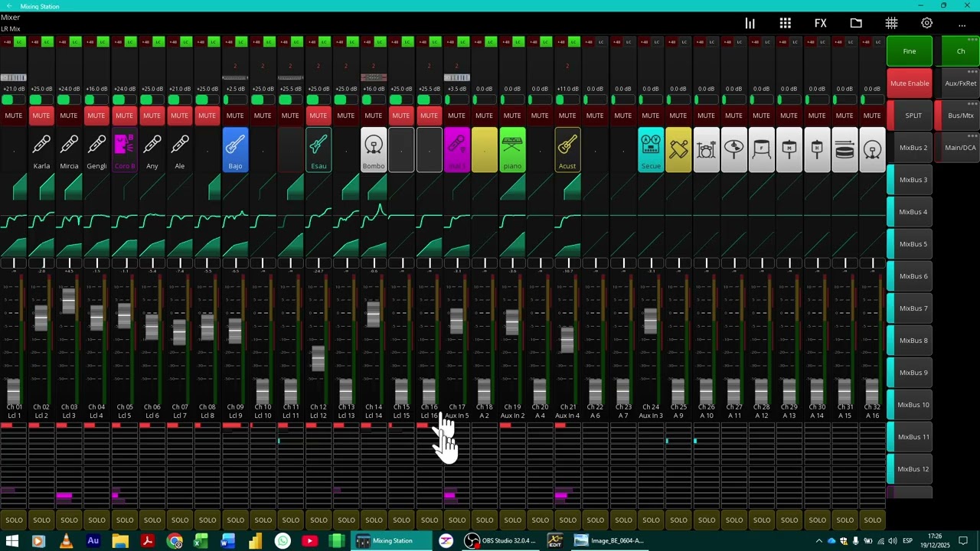
Task: Select the Mircia microphone channel icon
Action: click(69, 150)
